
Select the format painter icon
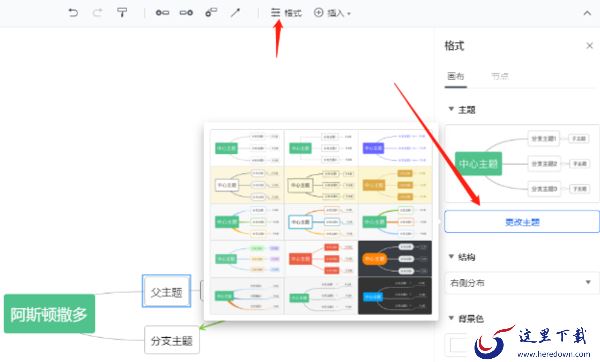point(122,13)
